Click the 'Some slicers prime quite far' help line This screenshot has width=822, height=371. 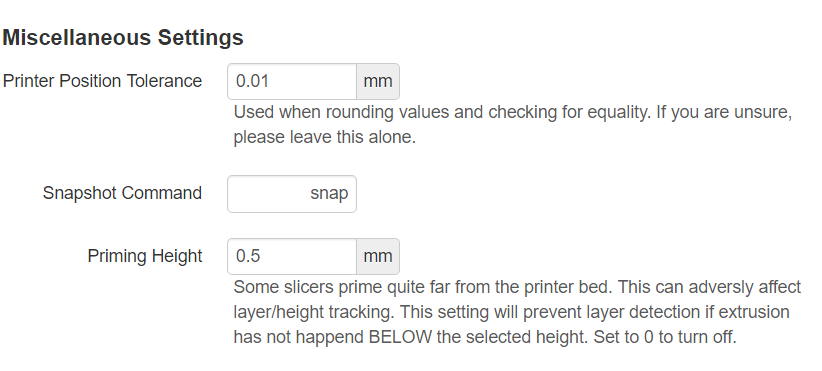pos(517,287)
